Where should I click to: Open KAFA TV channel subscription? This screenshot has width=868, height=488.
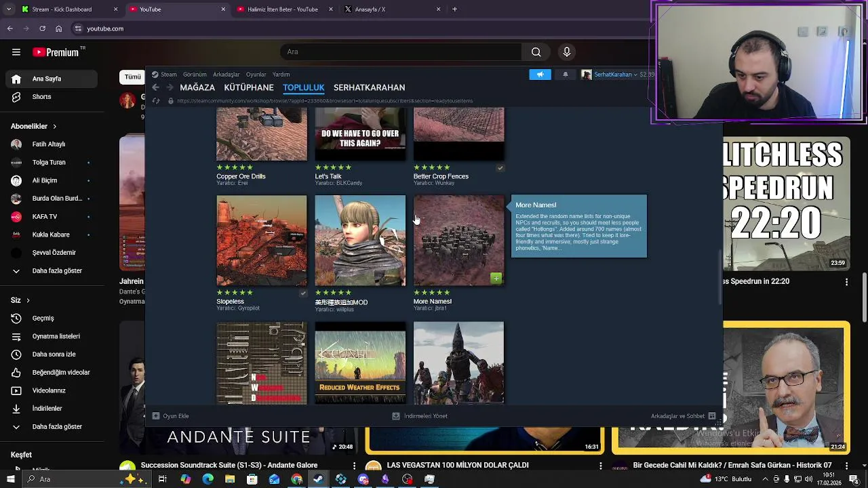pyautogui.click(x=52, y=217)
